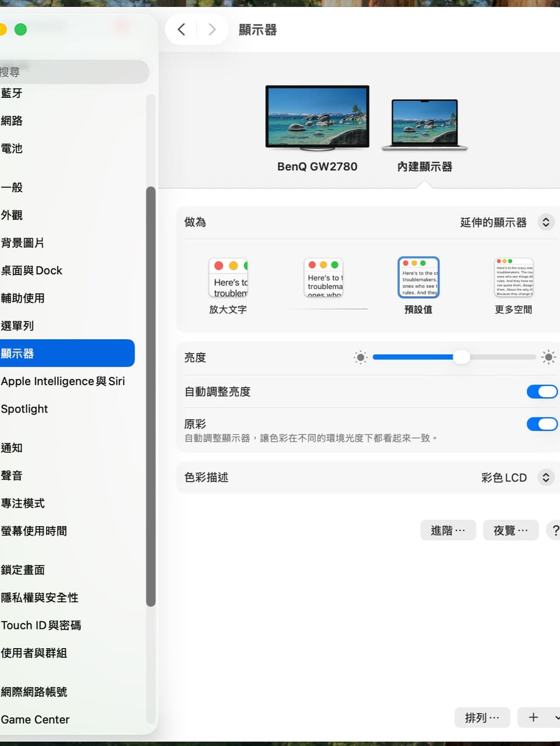Open the 做為 延伸的顯示器 popup menu
This screenshot has height=746, width=560.
pyautogui.click(x=545, y=222)
